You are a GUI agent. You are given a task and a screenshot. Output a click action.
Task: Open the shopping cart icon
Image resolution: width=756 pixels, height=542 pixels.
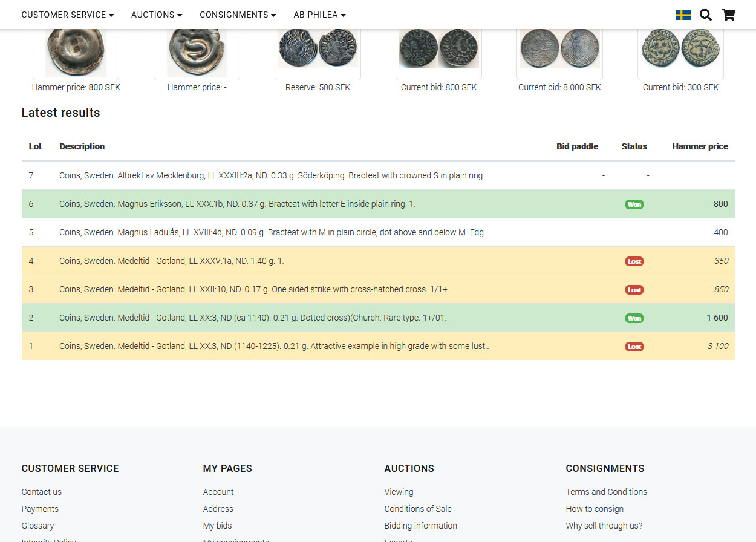(728, 15)
